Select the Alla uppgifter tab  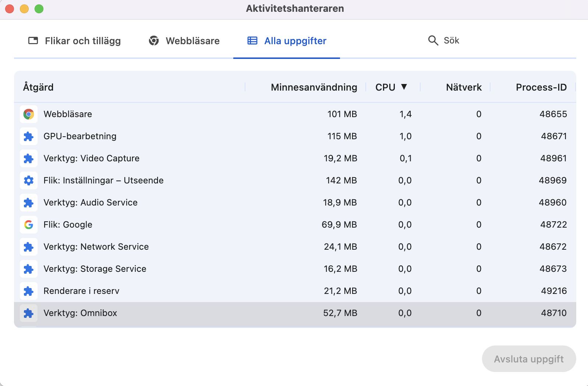click(x=287, y=41)
